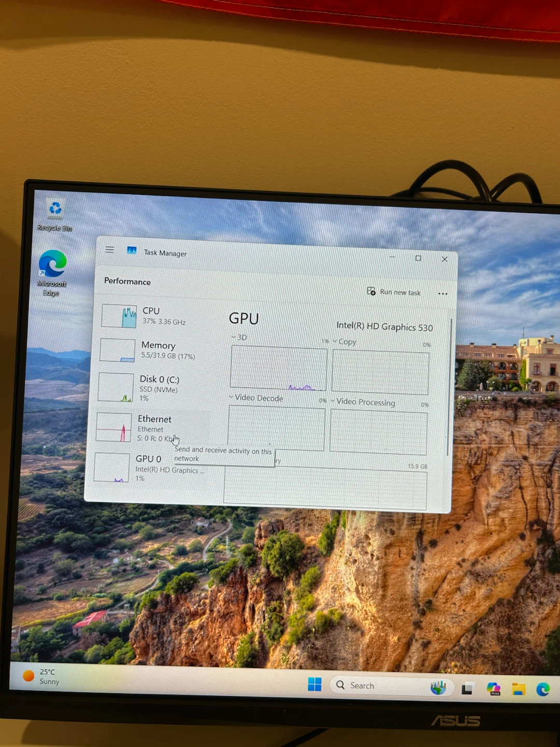
Task: Click the GPU details pane vertical scrollbar
Action: click(x=450, y=387)
